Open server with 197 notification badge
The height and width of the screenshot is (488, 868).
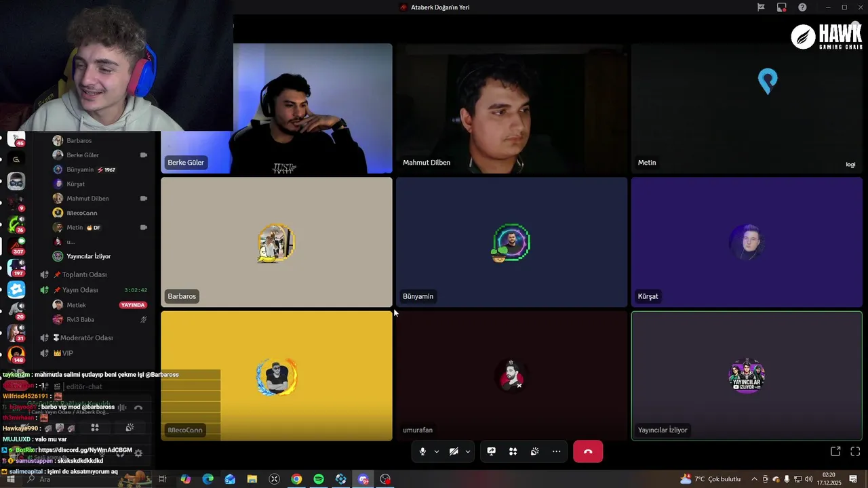(16, 268)
